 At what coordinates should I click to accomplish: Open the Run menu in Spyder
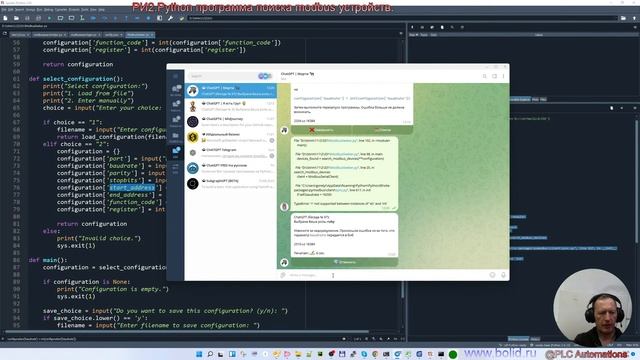click(40, 9)
